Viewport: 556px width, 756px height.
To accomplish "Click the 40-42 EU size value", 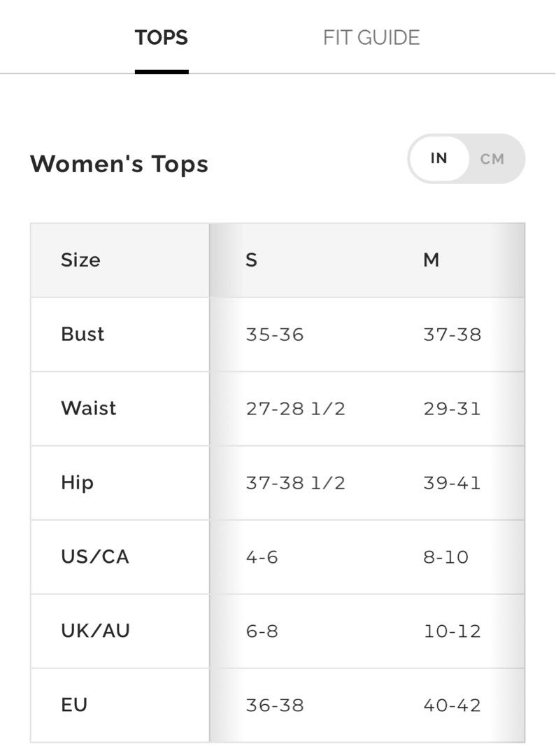I will click(452, 706).
